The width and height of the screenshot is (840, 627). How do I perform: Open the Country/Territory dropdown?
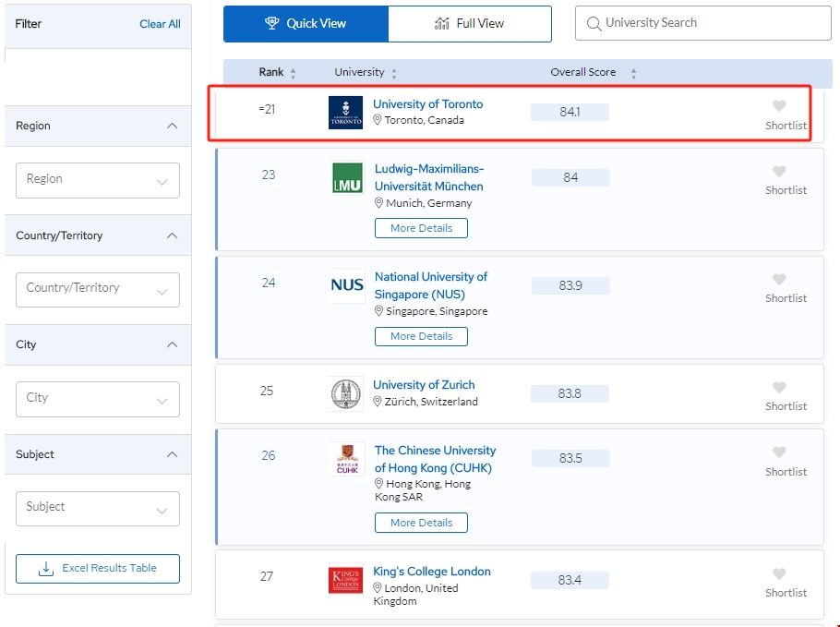pyautogui.click(x=98, y=289)
